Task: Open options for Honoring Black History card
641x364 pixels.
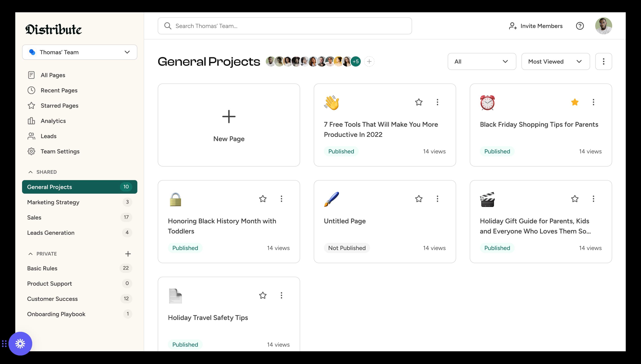Action: 281,199
